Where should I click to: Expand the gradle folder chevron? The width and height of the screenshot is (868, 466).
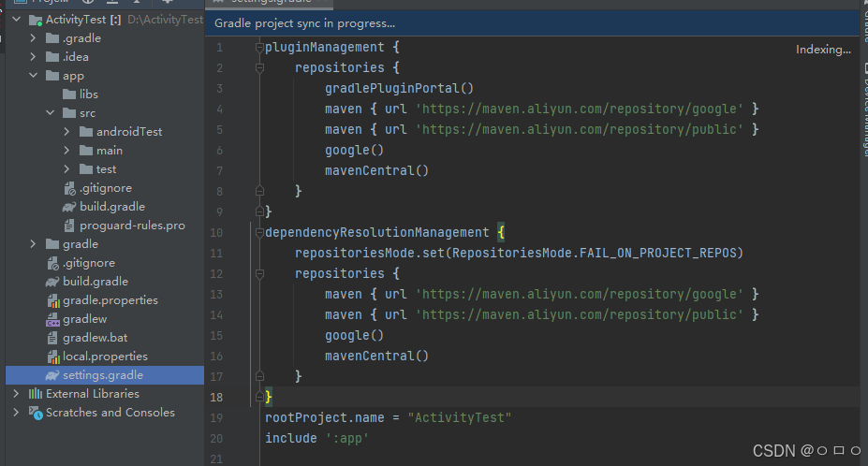(33, 244)
